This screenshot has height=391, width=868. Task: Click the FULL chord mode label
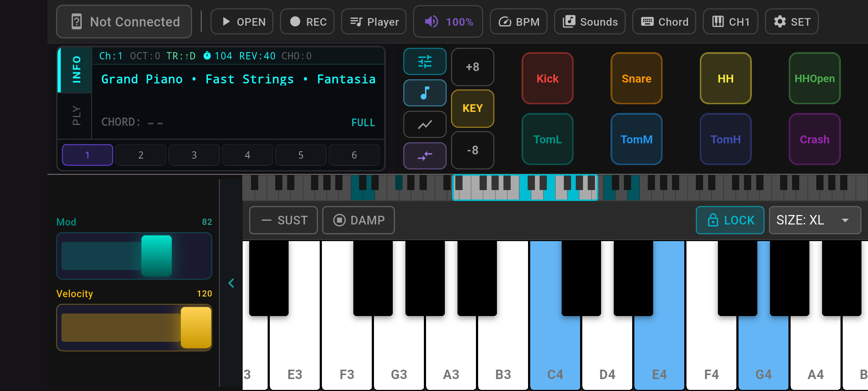click(x=363, y=123)
